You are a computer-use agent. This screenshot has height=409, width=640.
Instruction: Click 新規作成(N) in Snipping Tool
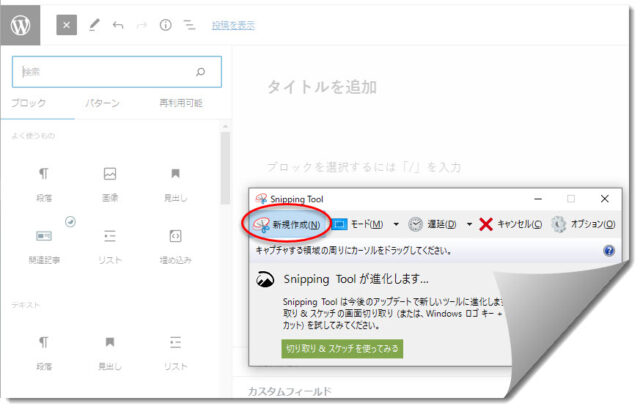coord(287,225)
